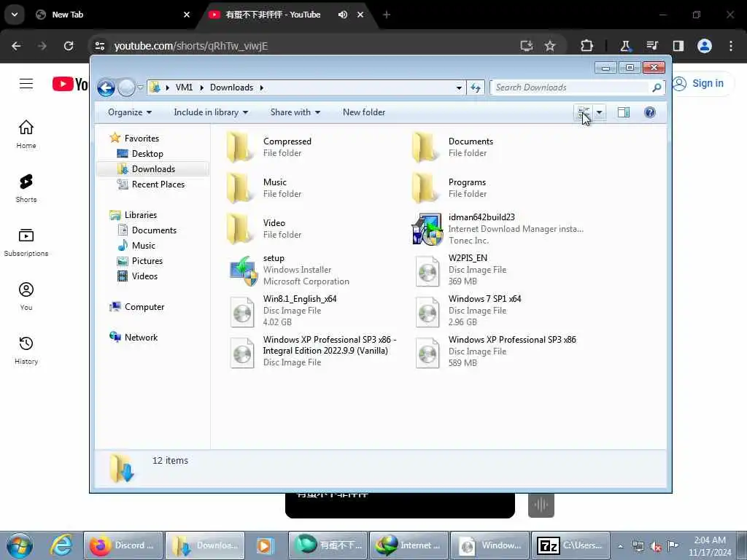Open recent pages dropdown beside forward button
The width and height of the screenshot is (747, 560).
point(141,87)
